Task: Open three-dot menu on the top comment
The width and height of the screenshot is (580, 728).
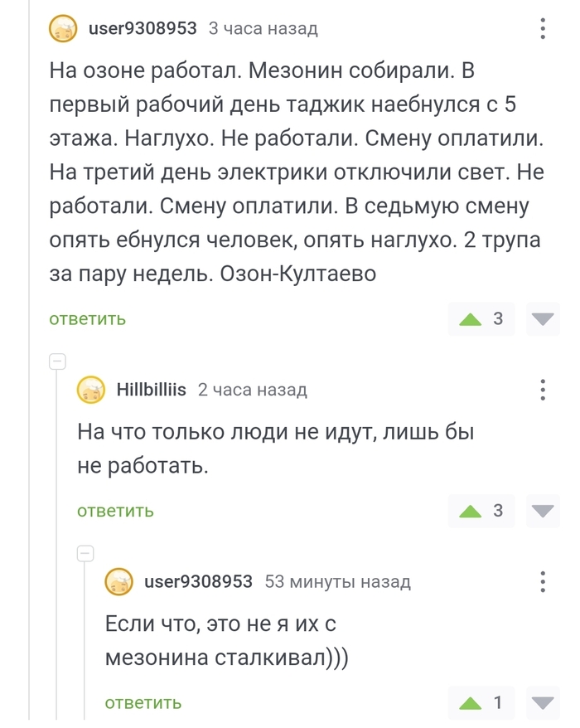Action: click(x=543, y=30)
